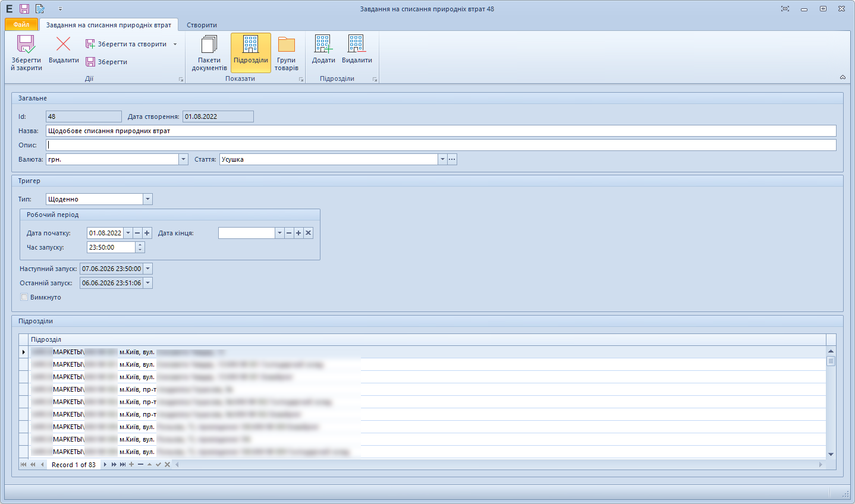
Task: Increase Дата кінця with plus button
Action: click(298, 233)
